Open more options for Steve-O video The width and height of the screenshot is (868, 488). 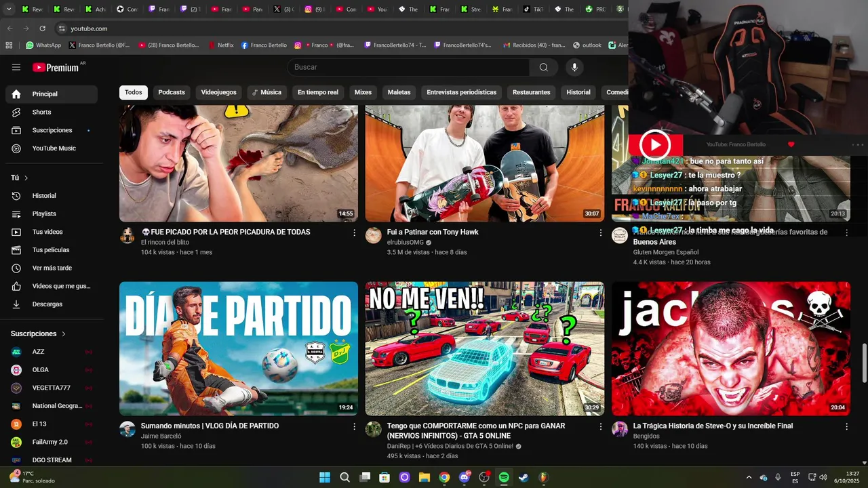846,426
